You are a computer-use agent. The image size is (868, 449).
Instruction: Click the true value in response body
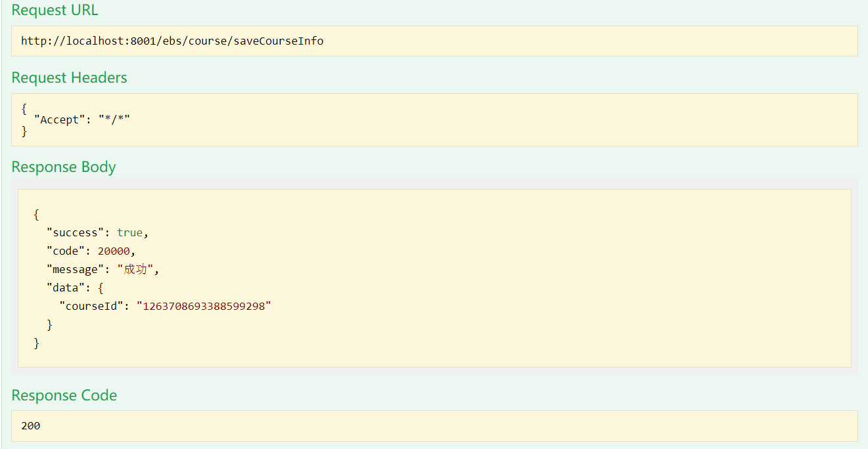tap(129, 232)
